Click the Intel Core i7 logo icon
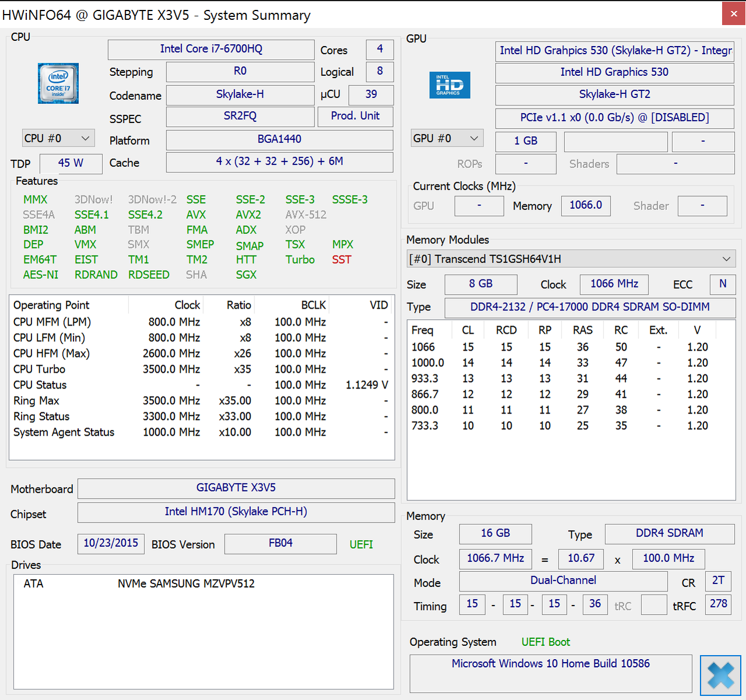The height and width of the screenshot is (700, 746). coord(58,83)
